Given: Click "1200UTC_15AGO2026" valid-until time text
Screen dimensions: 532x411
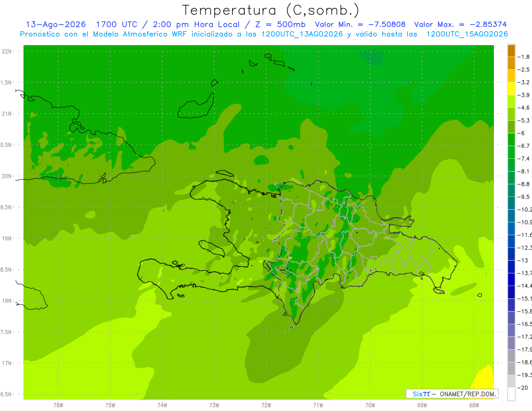Looking at the screenshot, I should 467,34.
